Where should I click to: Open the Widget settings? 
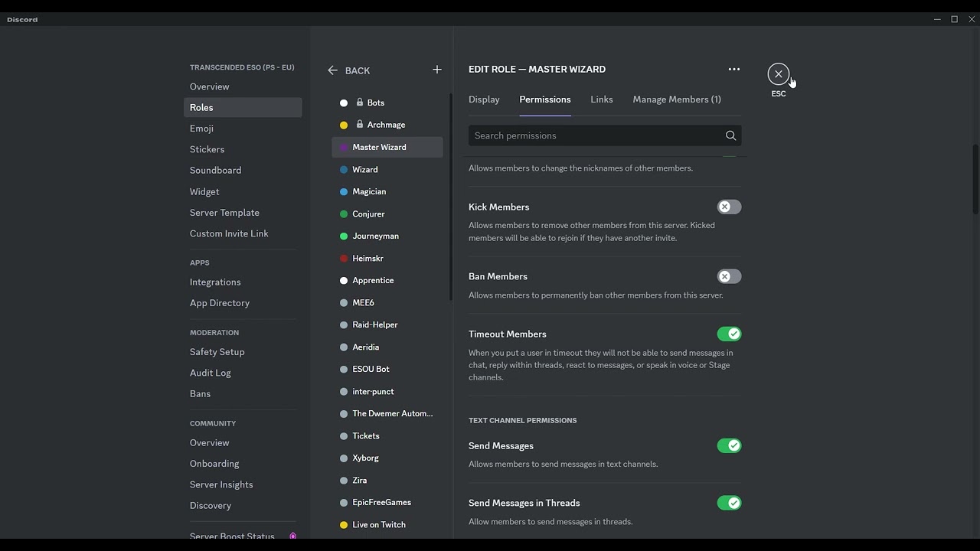(243, 191)
